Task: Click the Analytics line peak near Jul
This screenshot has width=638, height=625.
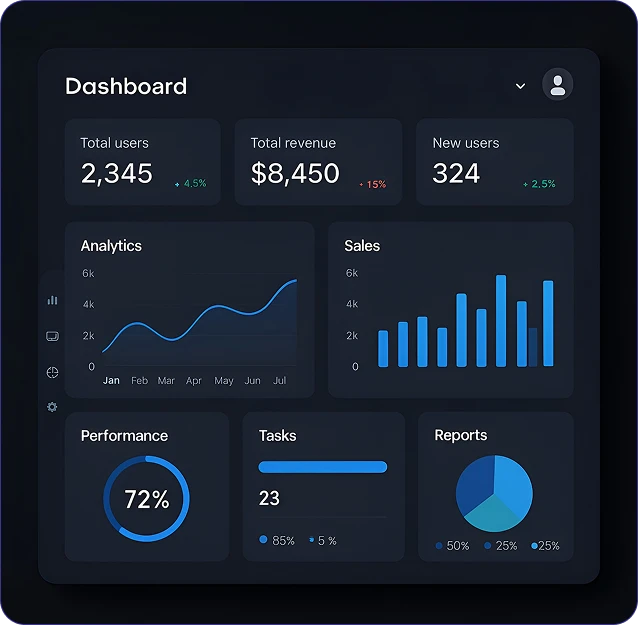Action: pos(294,281)
